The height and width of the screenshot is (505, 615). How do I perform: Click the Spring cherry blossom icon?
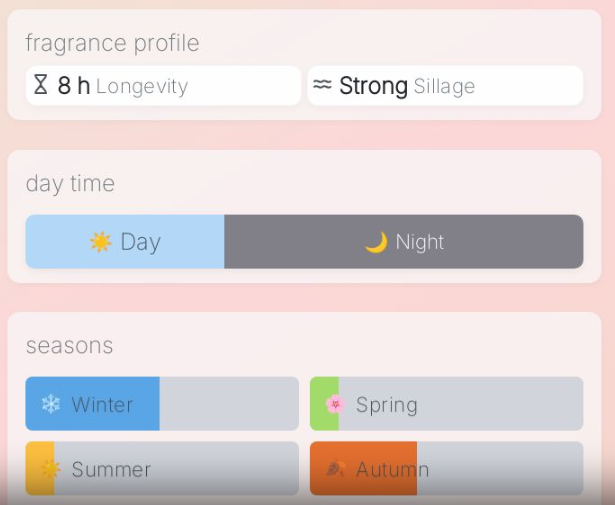pyautogui.click(x=335, y=404)
